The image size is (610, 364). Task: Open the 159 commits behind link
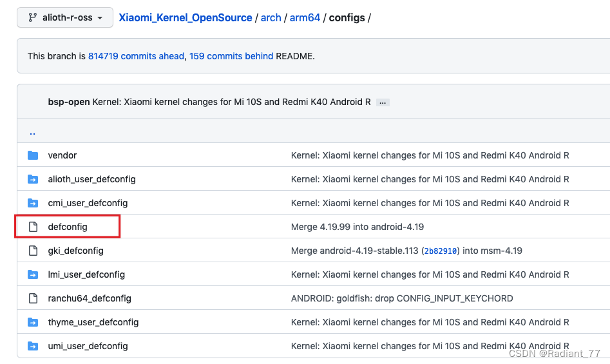(x=231, y=56)
